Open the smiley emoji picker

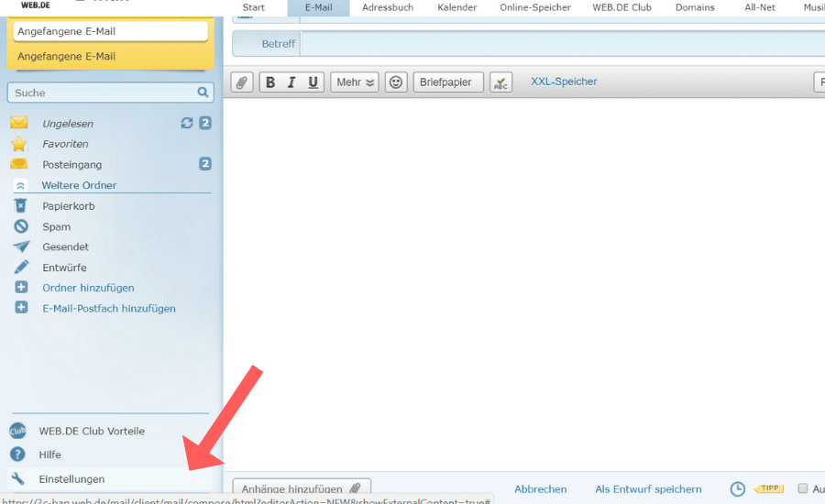(395, 82)
